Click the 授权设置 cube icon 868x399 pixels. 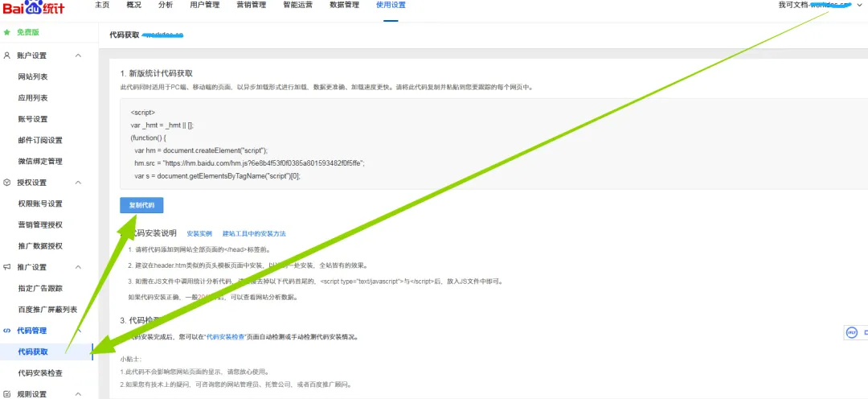(7, 183)
